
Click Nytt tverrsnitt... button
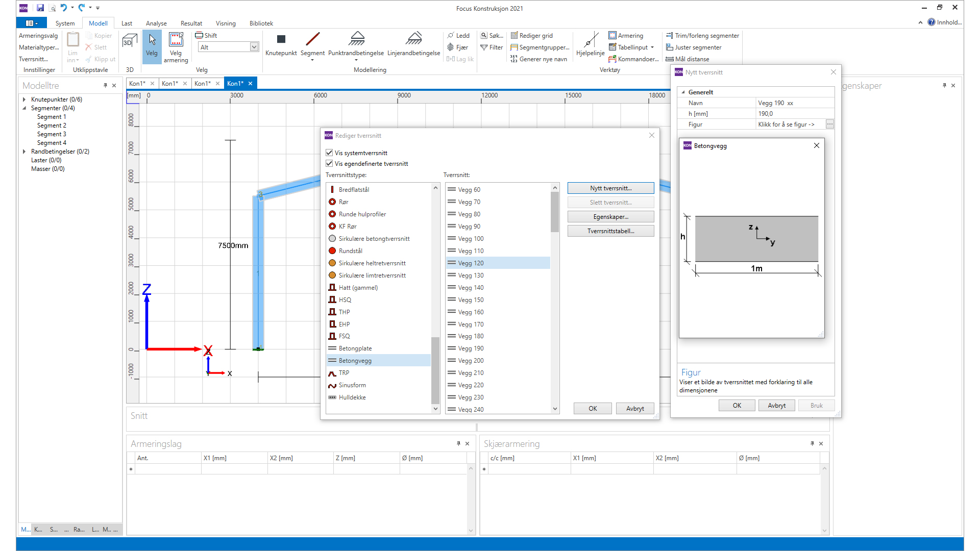pyautogui.click(x=610, y=188)
